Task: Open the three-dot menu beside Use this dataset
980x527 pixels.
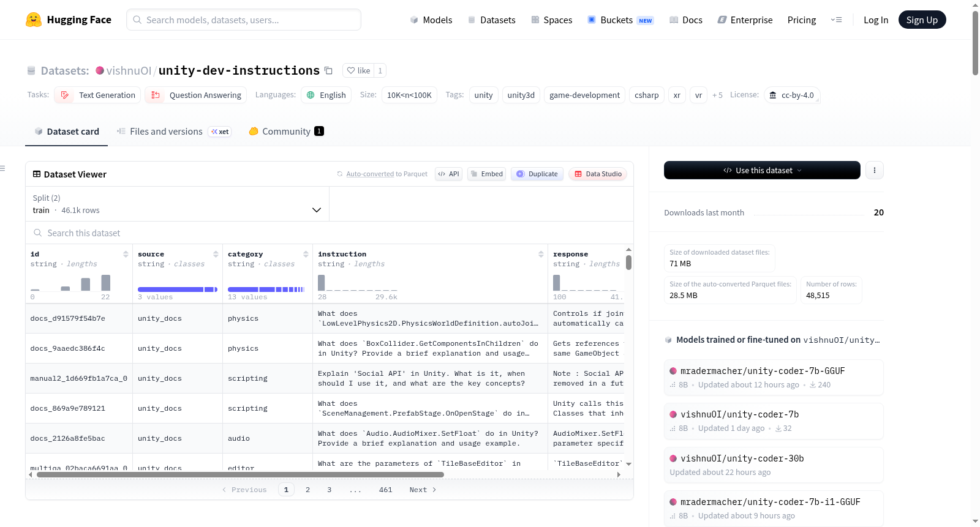Action: (x=875, y=170)
